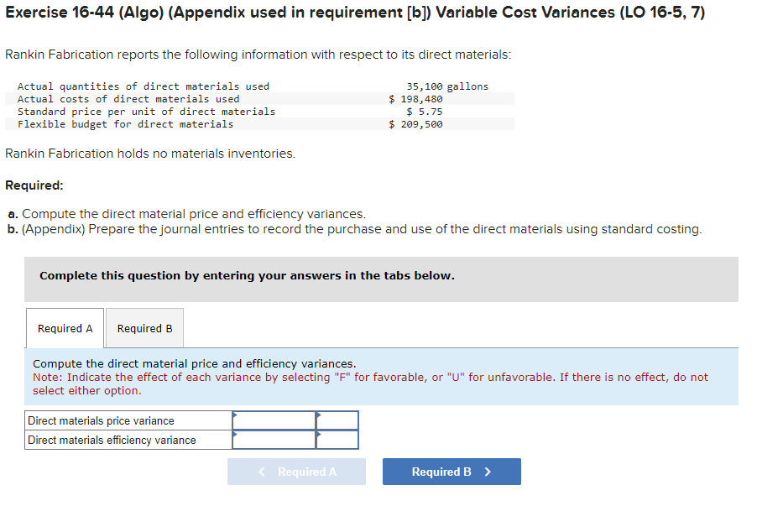The image size is (757, 532).
Task: Click the Required B navigation button
Action: pos(452,472)
